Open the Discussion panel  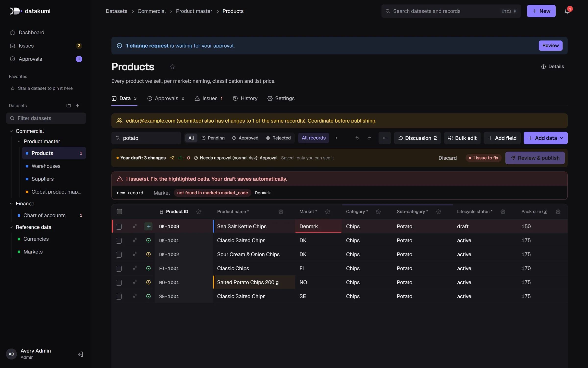pyautogui.click(x=417, y=138)
